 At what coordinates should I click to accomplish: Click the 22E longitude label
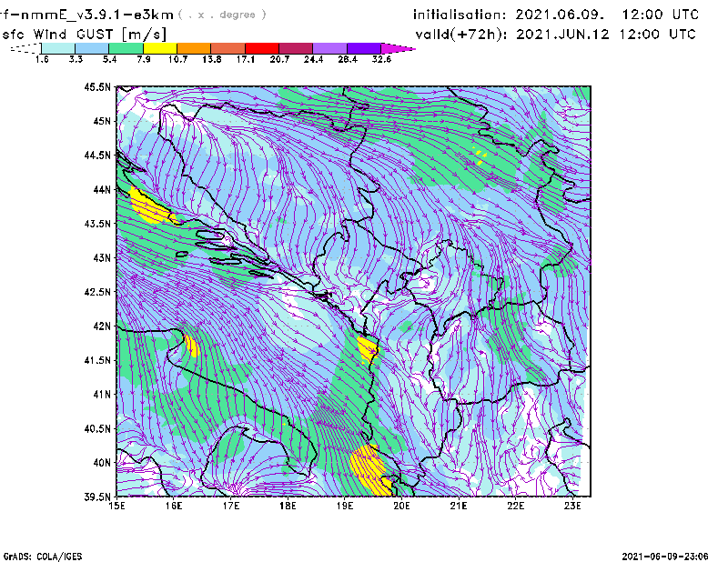click(516, 506)
